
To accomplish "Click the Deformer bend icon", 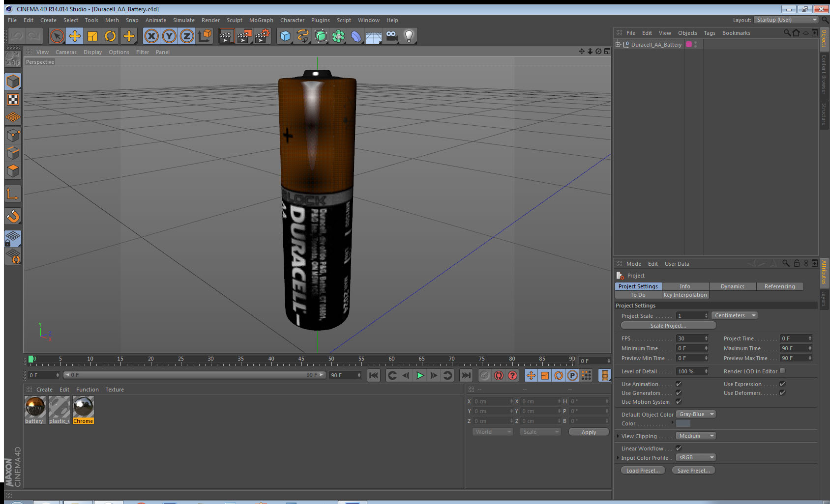I will click(356, 36).
